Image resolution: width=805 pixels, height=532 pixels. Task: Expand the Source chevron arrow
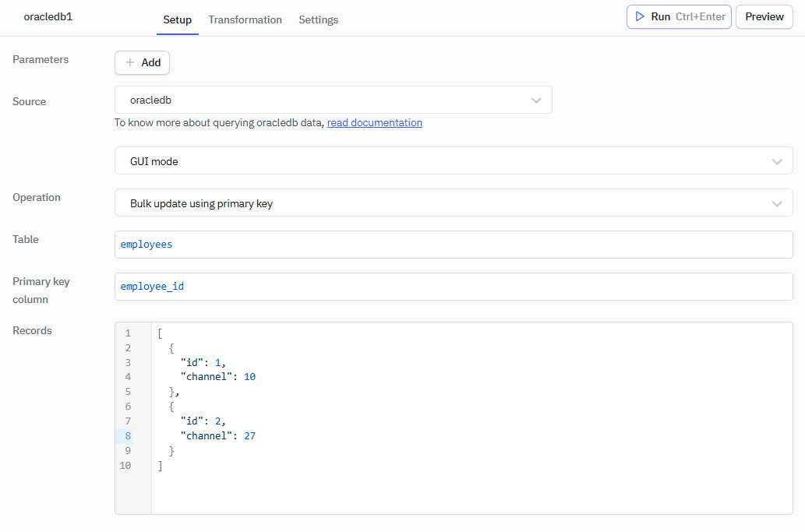point(536,100)
